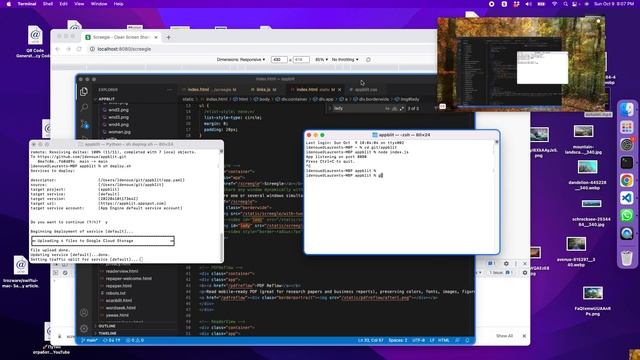Viewport: 640px width, 360px height.
Task: Open the View menu in menu bar
Action: coord(79,4)
